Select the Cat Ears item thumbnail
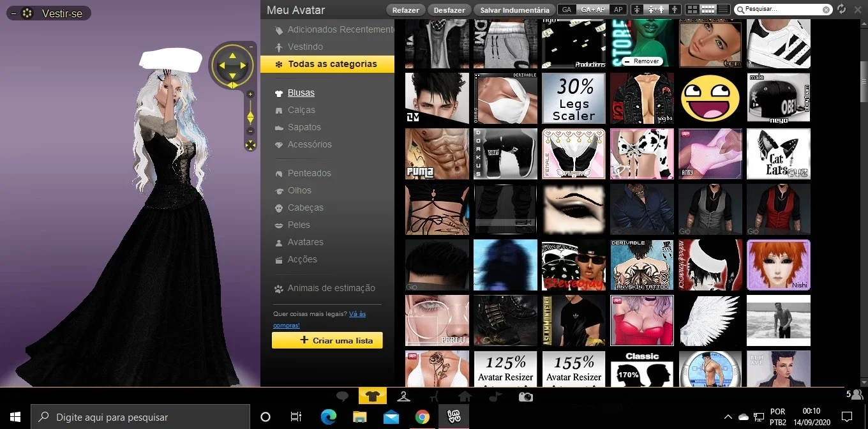Image resolution: width=868 pixels, height=429 pixels. pos(779,154)
